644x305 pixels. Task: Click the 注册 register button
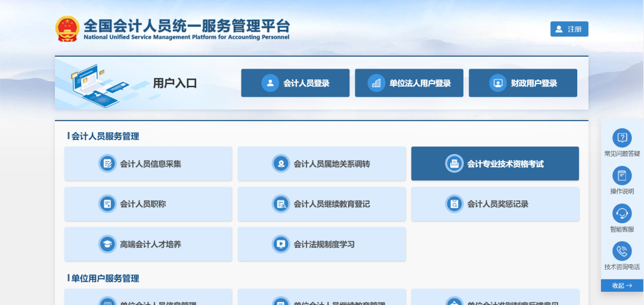click(x=569, y=29)
